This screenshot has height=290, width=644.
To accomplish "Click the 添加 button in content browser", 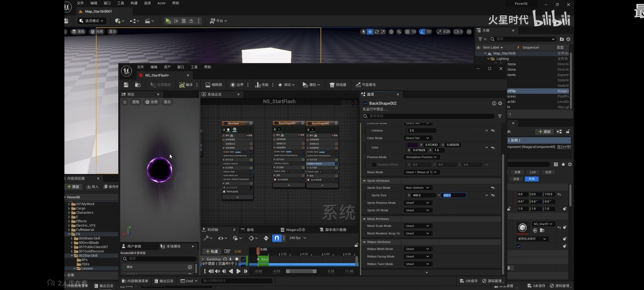I will (73, 187).
